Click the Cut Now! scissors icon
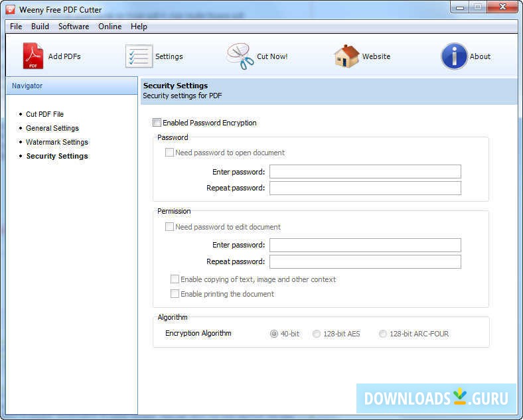523x420 pixels. tap(240, 56)
